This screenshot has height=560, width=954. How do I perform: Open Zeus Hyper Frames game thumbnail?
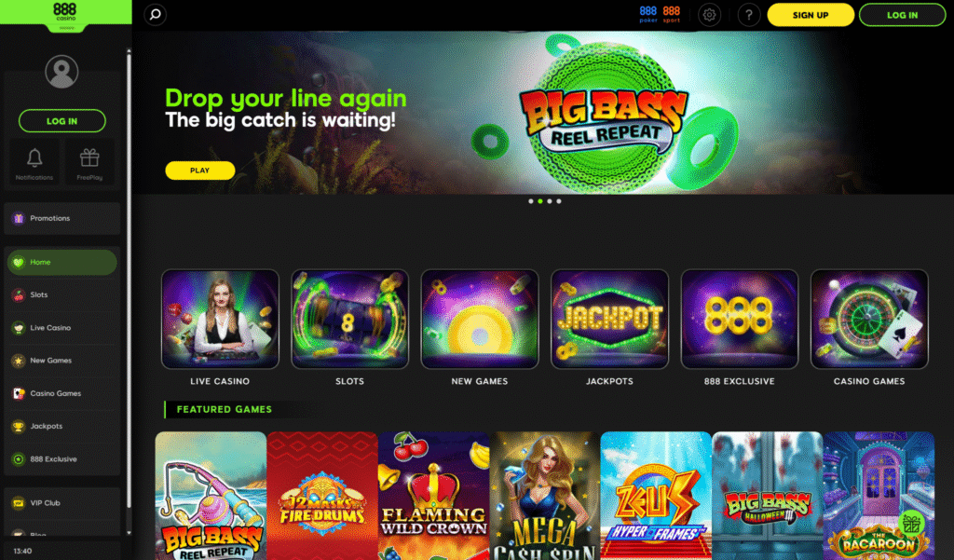pyautogui.click(x=656, y=496)
